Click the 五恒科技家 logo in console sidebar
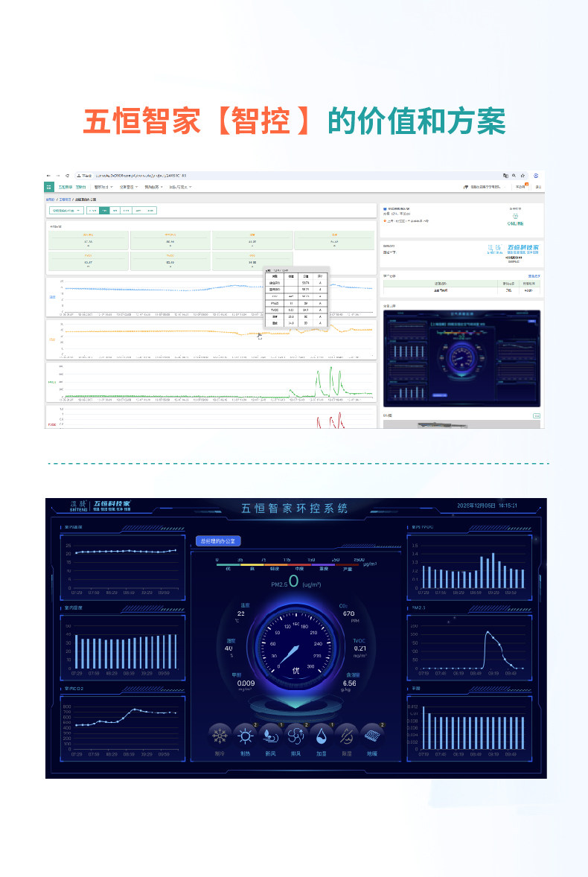This screenshot has height=877, width=588. click(x=513, y=249)
